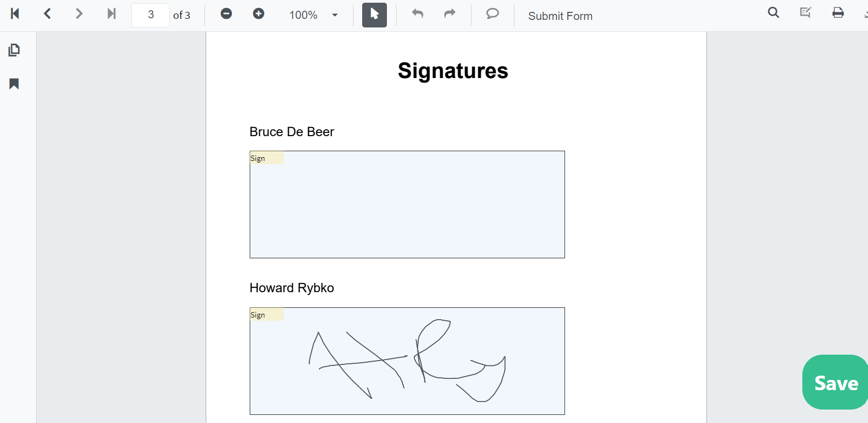Open the page thumbnails panel
Viewport: 868px width, 423px height.
click(15, 50)
